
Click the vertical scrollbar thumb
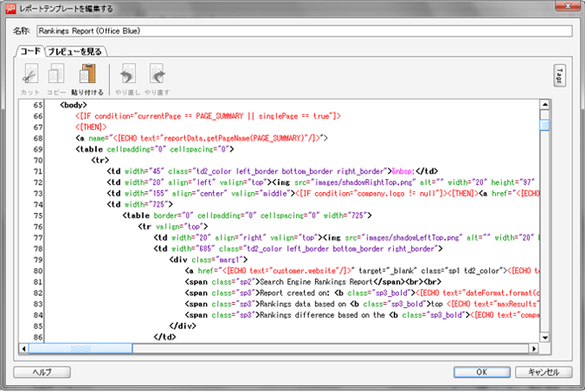[x=545, y=125]
